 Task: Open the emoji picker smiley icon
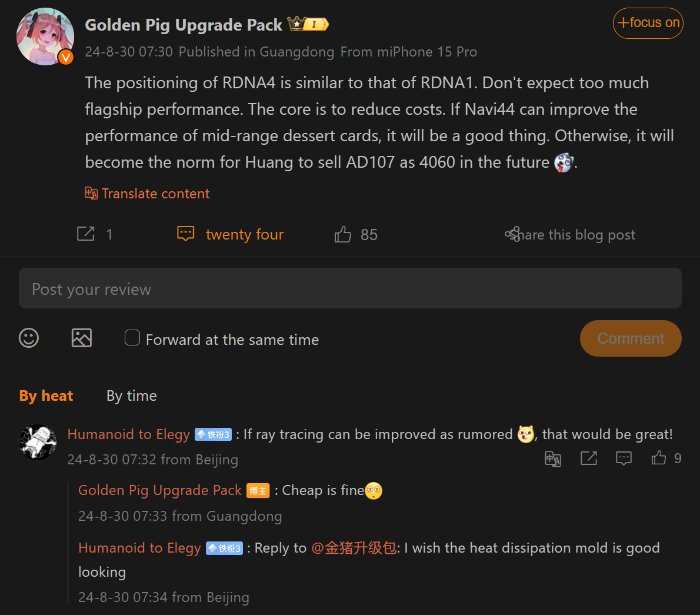click(x=29, y=338)
